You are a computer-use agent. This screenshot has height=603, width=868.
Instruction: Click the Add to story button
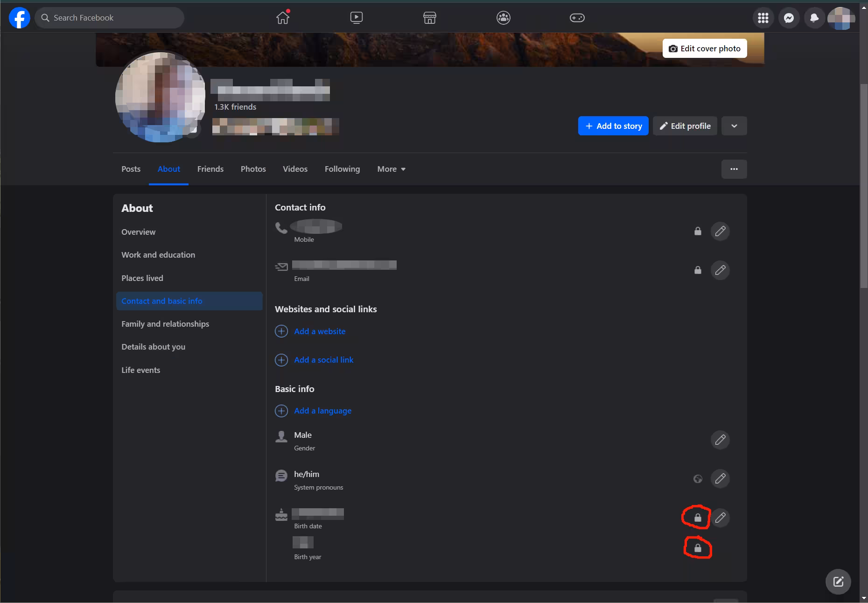pos(613,126)
